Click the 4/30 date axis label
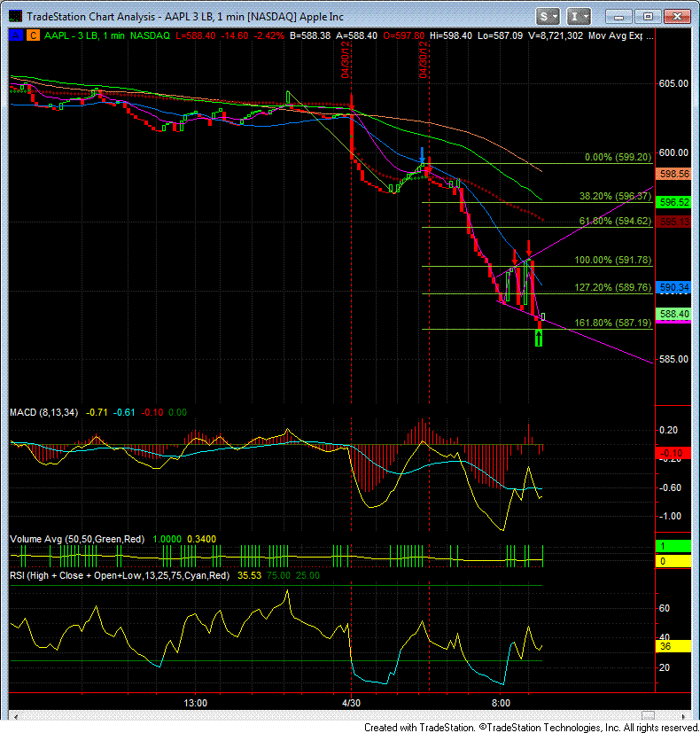Screen dimensions: 700x733 [x=352, y=703]
